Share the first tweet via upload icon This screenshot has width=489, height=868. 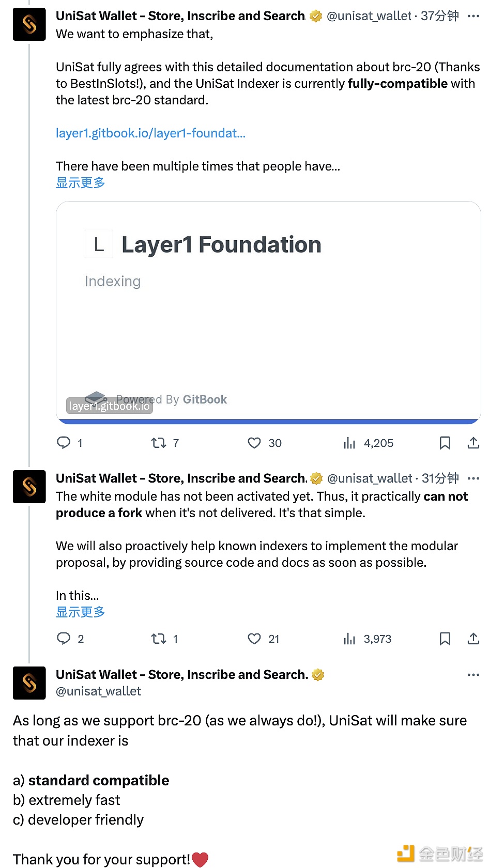tap(473, 443)
